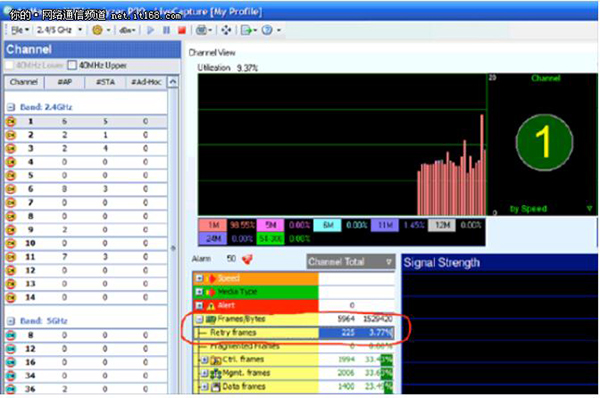Click the blue Play capture icon

(x=150, y=30)
